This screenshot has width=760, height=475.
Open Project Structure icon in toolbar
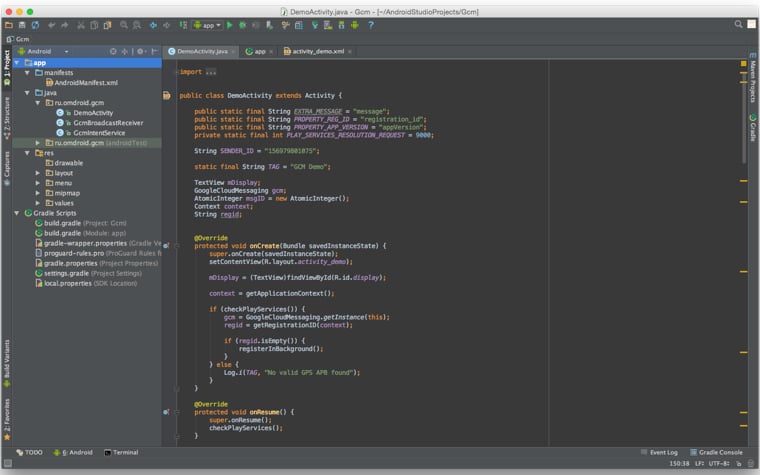pyautogui.click(x=299, y=25)
